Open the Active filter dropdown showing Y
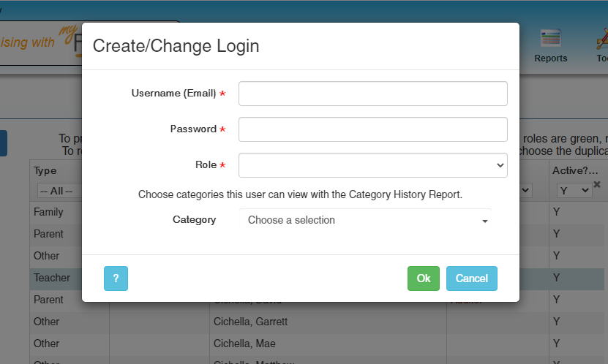The image size is (608, 364). pyautogui.click(x=573, y=190)
